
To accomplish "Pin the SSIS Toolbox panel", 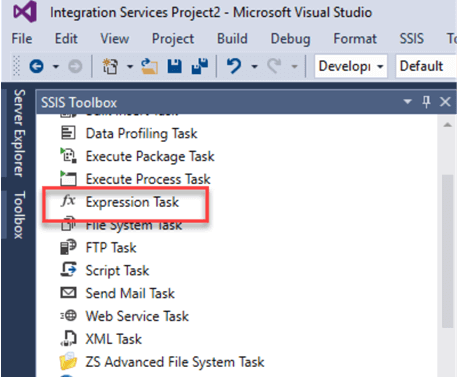I will pyautogui.click(x=426, y=102).
